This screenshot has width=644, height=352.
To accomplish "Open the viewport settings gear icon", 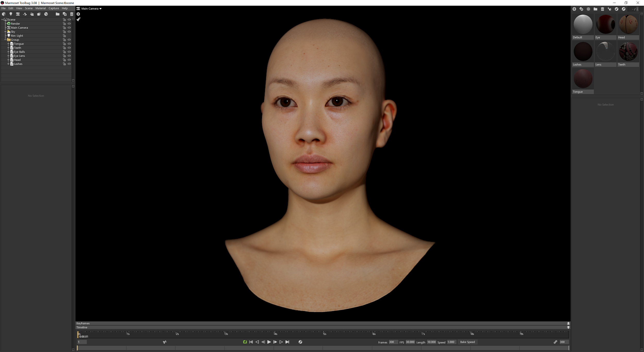I will (x=79, y=14).
